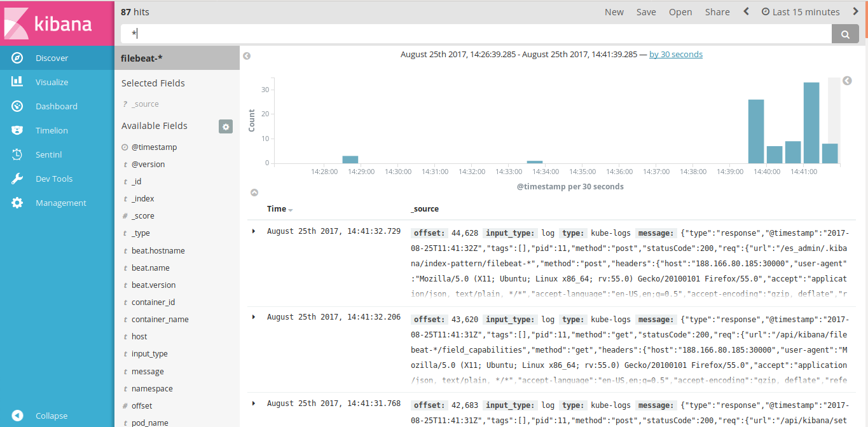Click the 'by 30 seconds' interval link

(676, 55)
